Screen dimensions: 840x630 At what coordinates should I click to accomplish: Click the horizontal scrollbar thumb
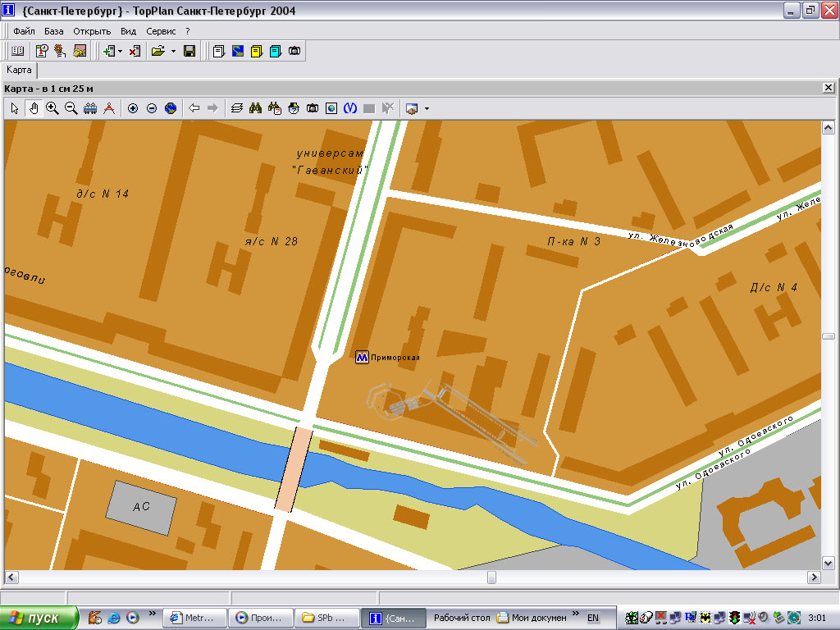coord(491,577)
